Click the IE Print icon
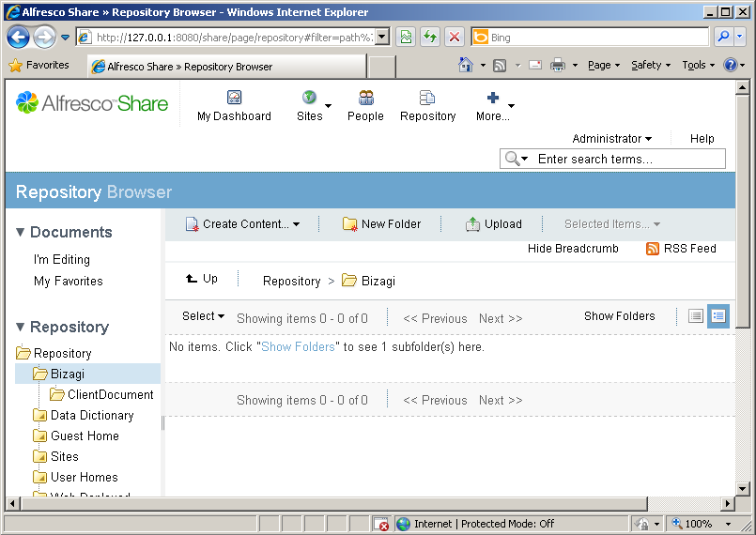Image resolution: width=756 pixels, height=535 pixels. 557,65
